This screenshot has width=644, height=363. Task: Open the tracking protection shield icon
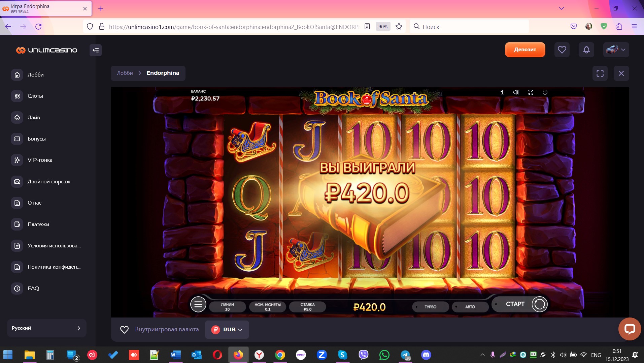(90, 27)
